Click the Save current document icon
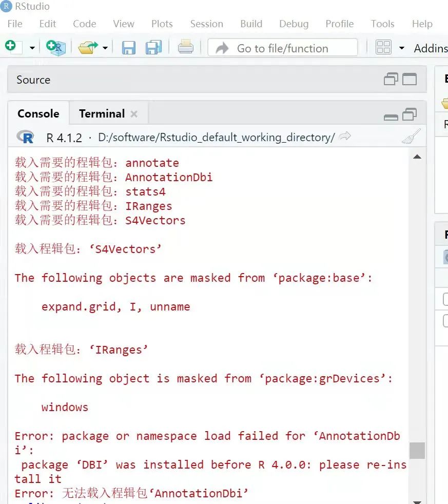This screenshot has height=504, width=448. 129,48
